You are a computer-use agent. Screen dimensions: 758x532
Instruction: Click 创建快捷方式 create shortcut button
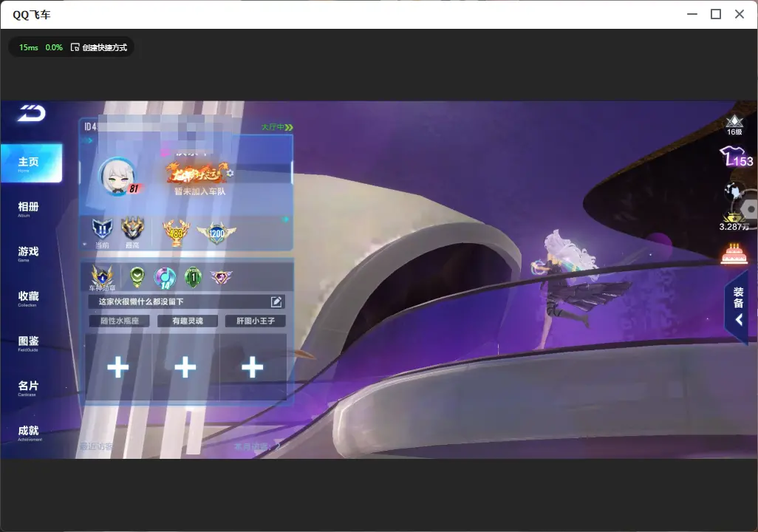[x=99, y=47]
